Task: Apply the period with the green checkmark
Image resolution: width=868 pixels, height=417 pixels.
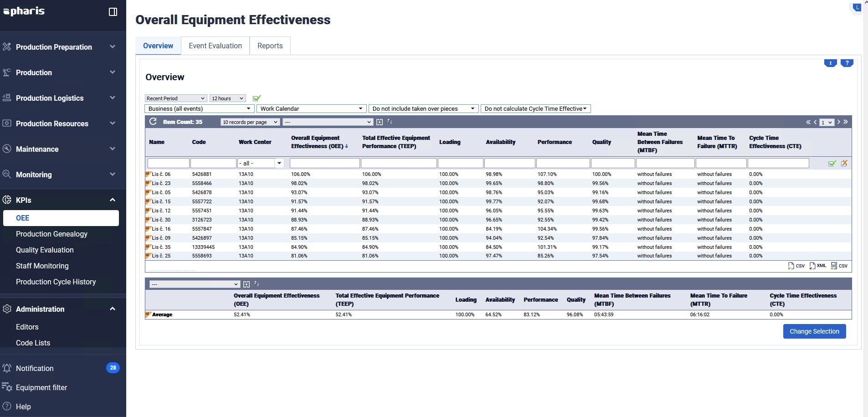Action: point(257,98)
